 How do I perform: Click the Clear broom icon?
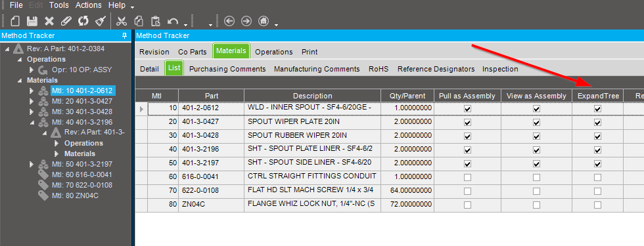(101, 21)
